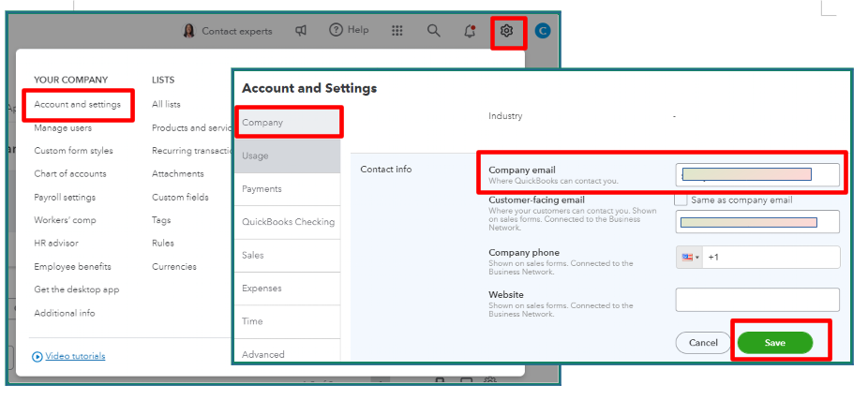Open All lists
This screenshot has width=868, height=400.
point(166,104)
